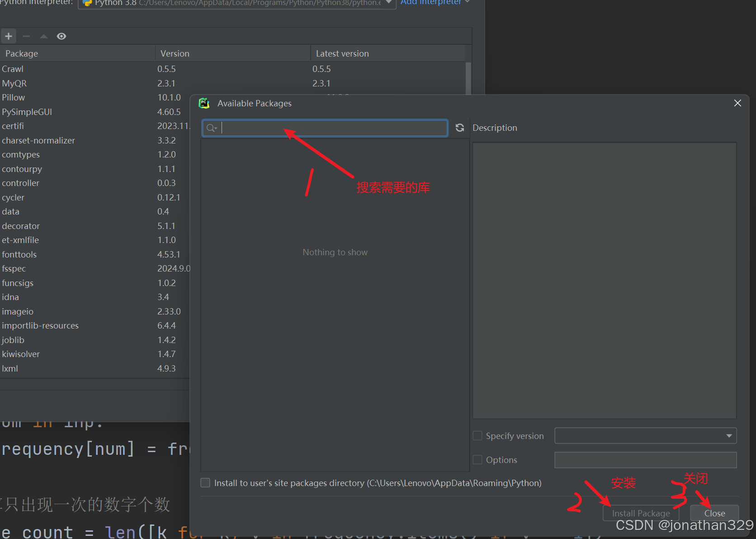Select the idna package row
Screen dimensions: 756x539
point(95,297)
